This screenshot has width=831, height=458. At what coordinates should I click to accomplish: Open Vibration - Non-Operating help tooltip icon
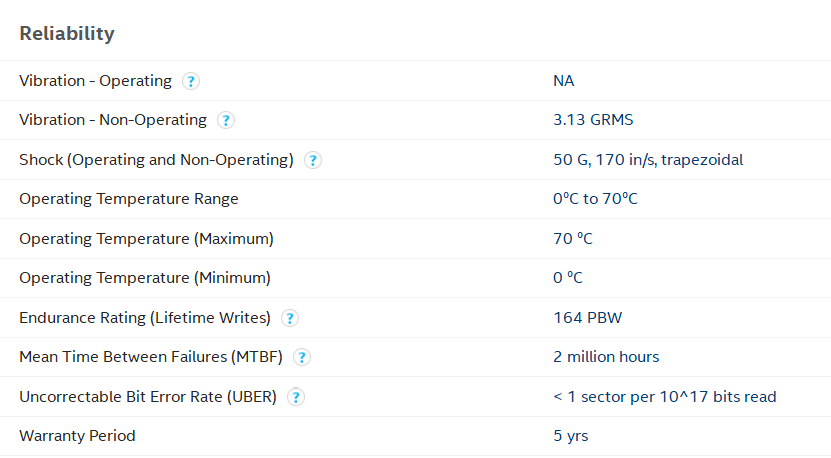tap(226, 120)
